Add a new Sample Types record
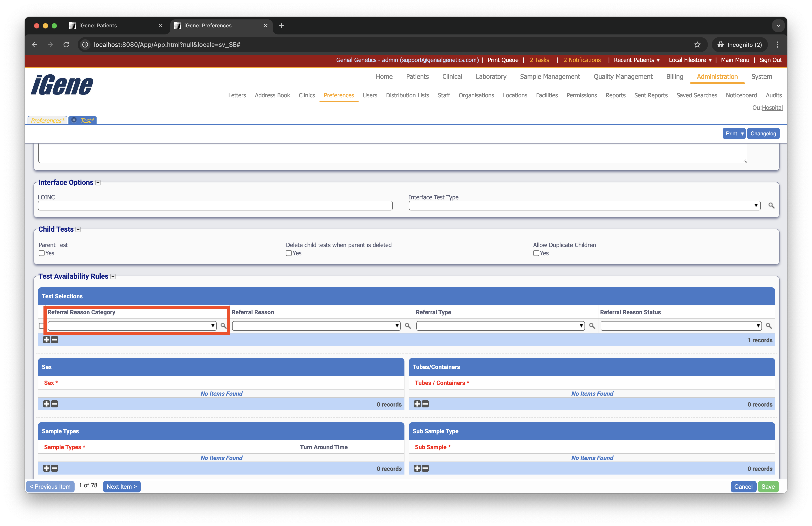 pyautogui.click(x=46, y=468)
